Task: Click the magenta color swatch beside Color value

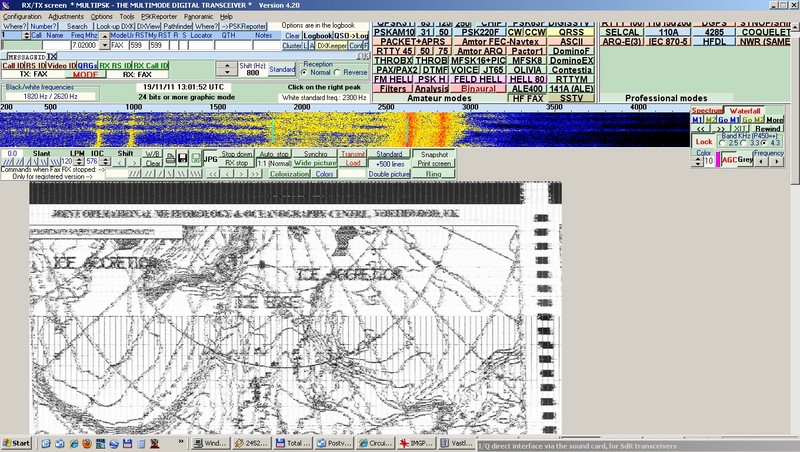Action: click(716, 160)
